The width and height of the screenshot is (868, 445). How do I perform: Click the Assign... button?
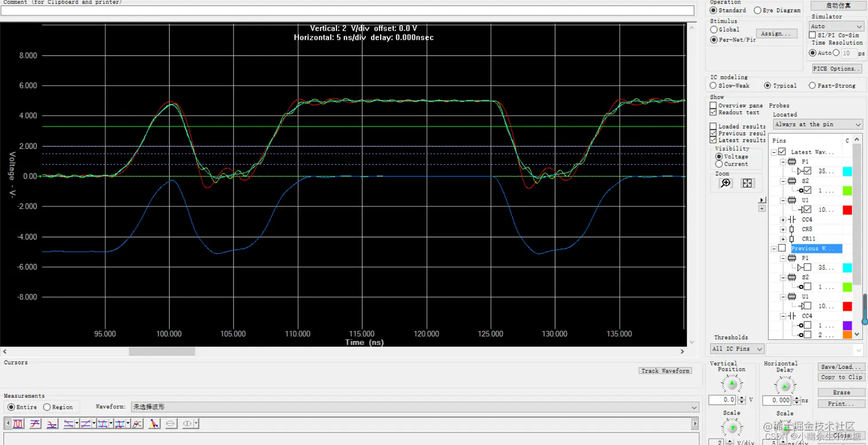tap(777, 34)
